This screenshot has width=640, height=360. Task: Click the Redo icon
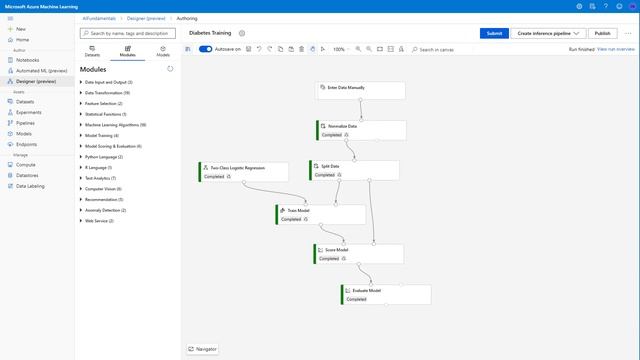click(269, 49)
